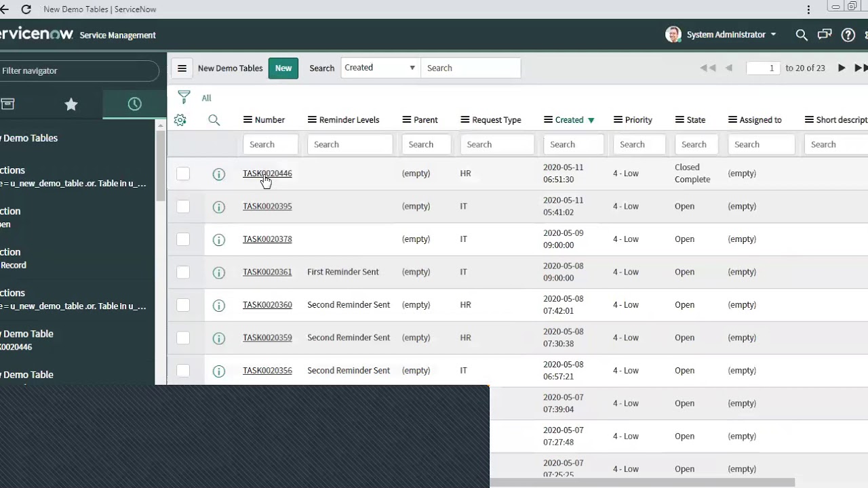Click the list Search text field
Screen dimensions: 868x488
pos(471,68)
